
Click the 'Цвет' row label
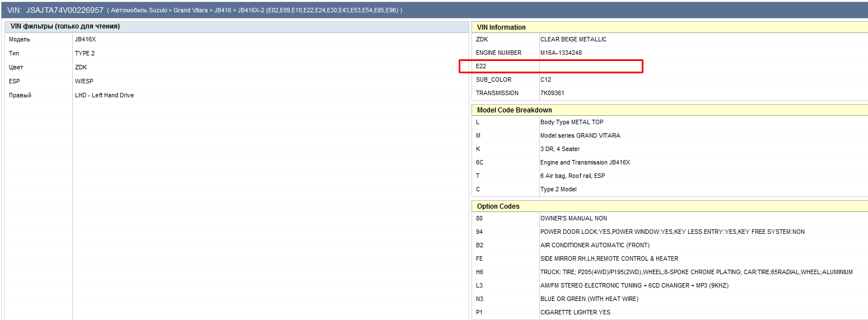coord(16,68)
